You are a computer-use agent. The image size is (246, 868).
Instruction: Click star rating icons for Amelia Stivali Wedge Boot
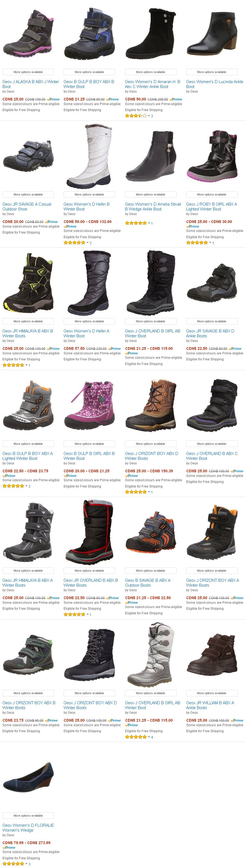coord(136,223)
